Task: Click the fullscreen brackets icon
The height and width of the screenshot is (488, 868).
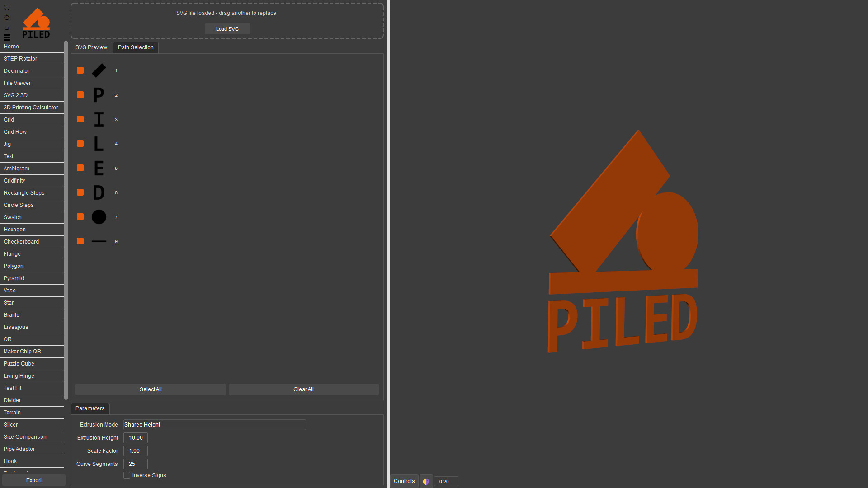Action: [x=6, y=8]
